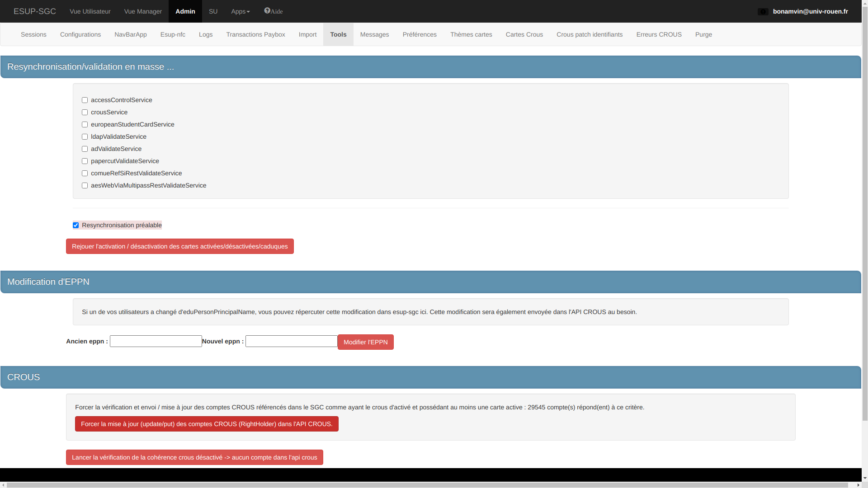
Task: Tick the papercutValidateService option
Action: coord(85,161)
